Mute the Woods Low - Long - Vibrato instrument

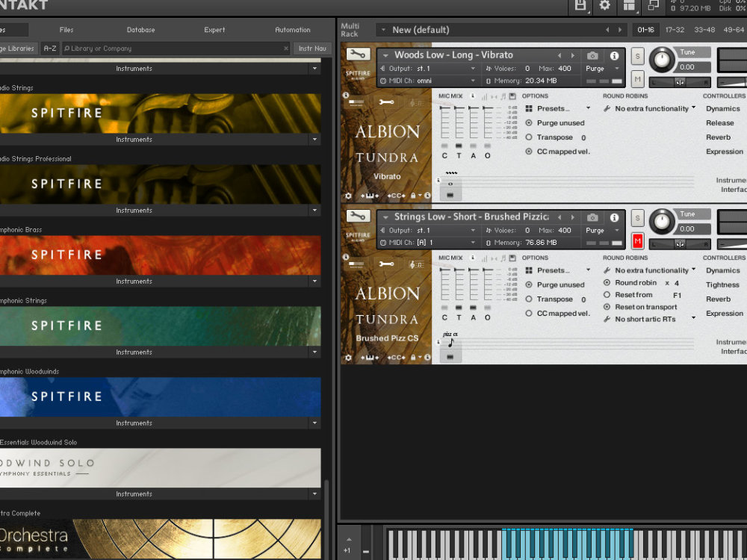[637, 79]
